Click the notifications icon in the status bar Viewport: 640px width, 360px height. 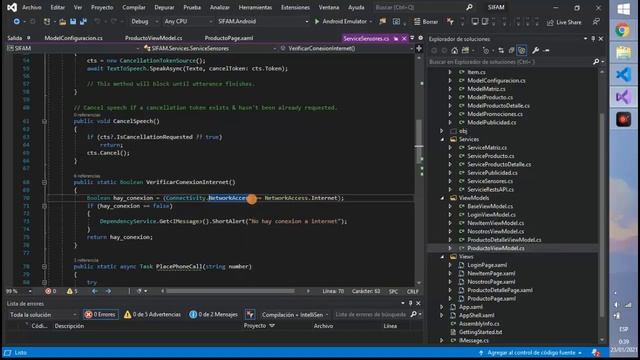[596, 353]
